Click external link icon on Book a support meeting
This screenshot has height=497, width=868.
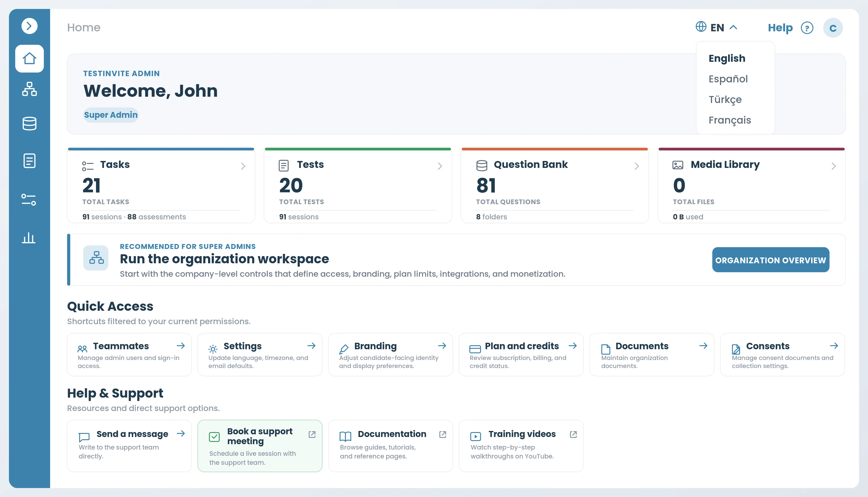pos(312,434)
